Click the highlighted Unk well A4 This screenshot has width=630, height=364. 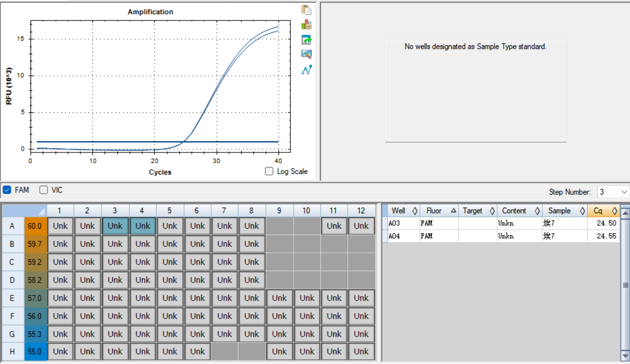click(143, 226)
